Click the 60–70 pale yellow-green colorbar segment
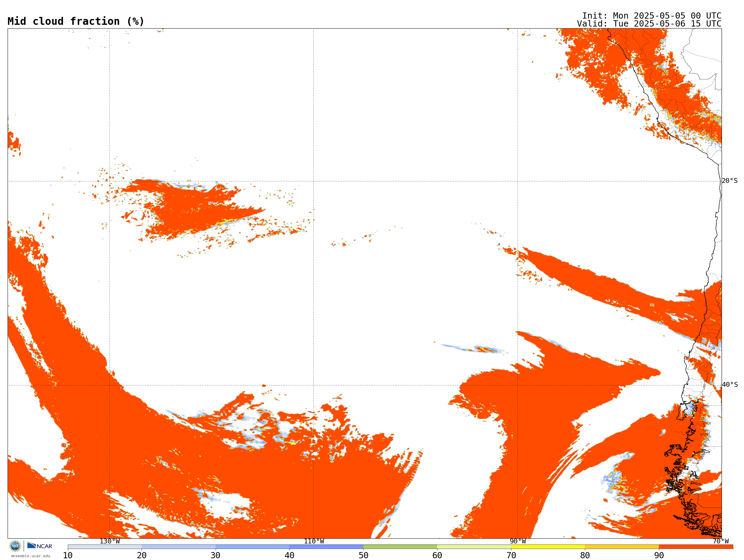The width and height of the screenshot is (744, 560). point(474,547)
